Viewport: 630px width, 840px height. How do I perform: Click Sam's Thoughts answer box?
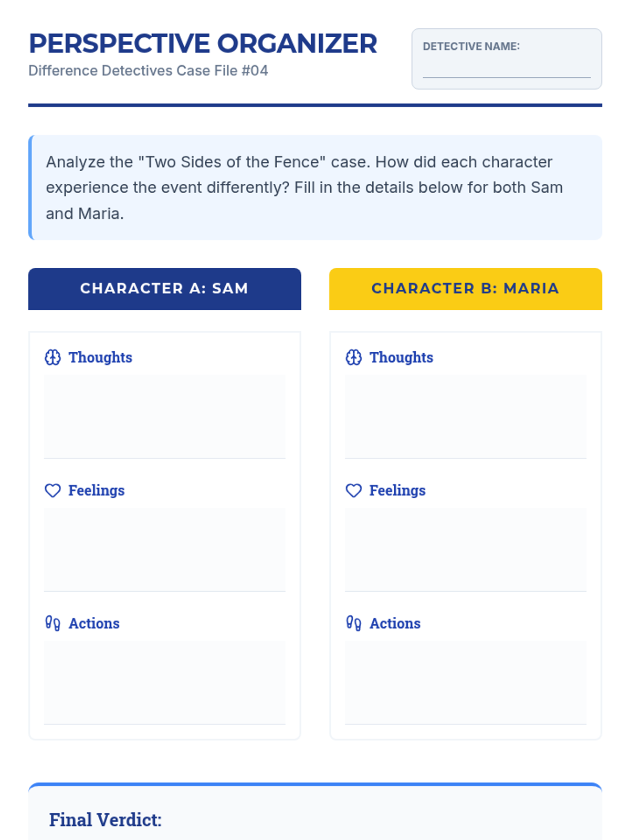click(x=165, y=417)
